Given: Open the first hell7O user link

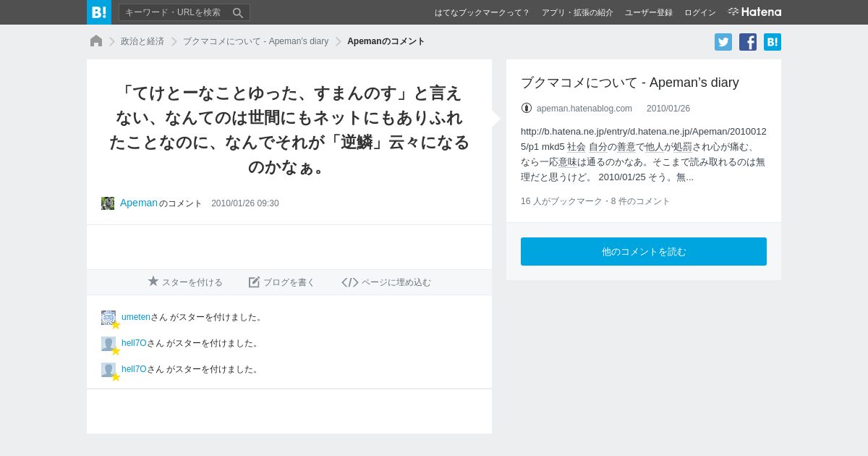Looking at the screenshot, I should (134, 343).
